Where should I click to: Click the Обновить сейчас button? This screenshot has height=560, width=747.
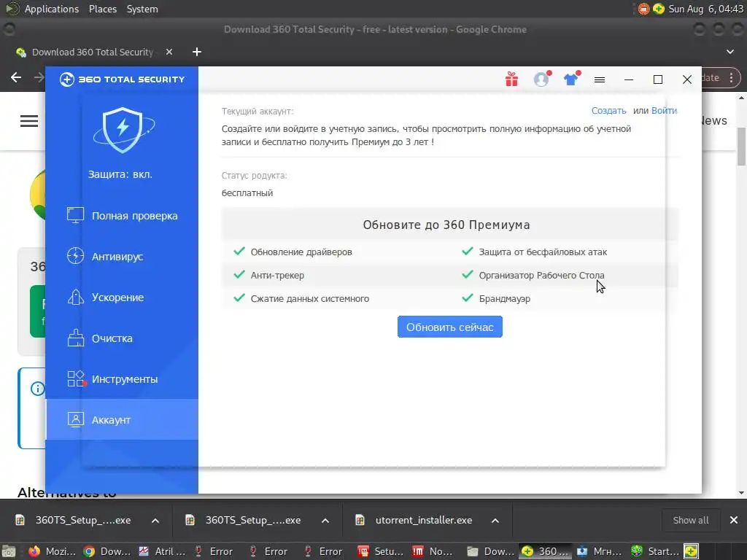point(449,327)
